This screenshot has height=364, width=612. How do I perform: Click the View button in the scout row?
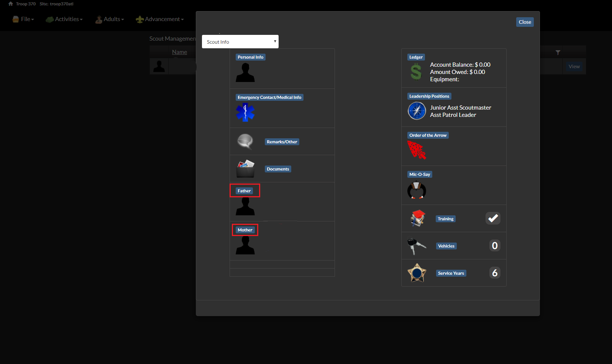(574, 66)
